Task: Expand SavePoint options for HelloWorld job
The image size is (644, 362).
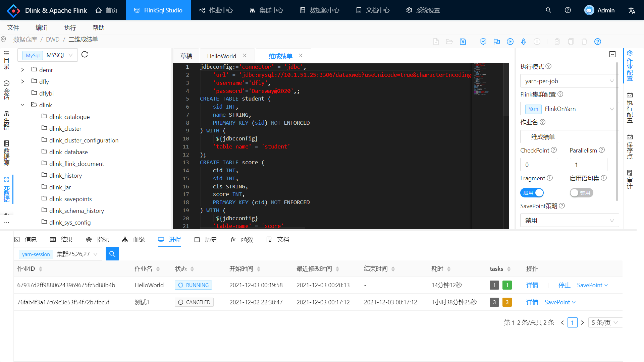Action: tap(592, 285)
